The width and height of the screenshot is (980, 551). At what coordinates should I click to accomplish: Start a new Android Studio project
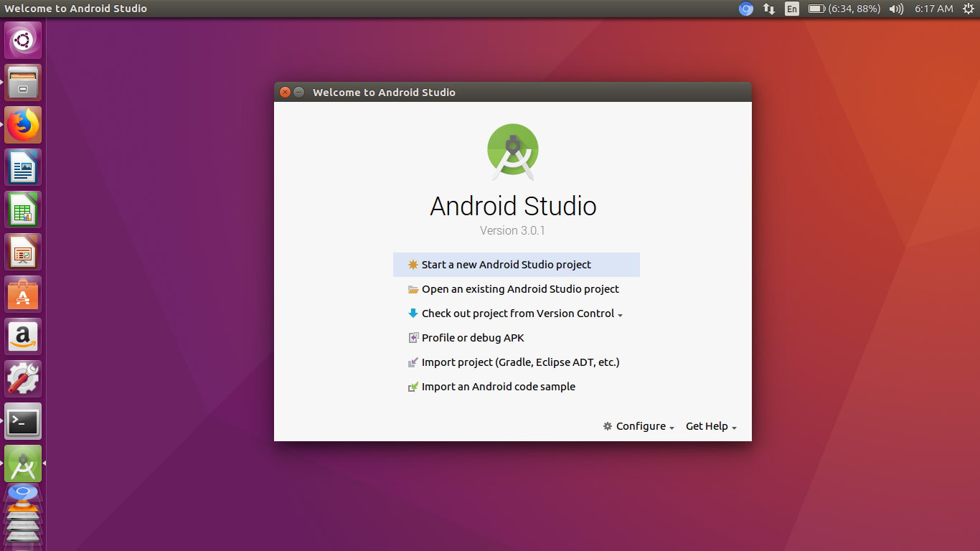(x=517, y=265)
